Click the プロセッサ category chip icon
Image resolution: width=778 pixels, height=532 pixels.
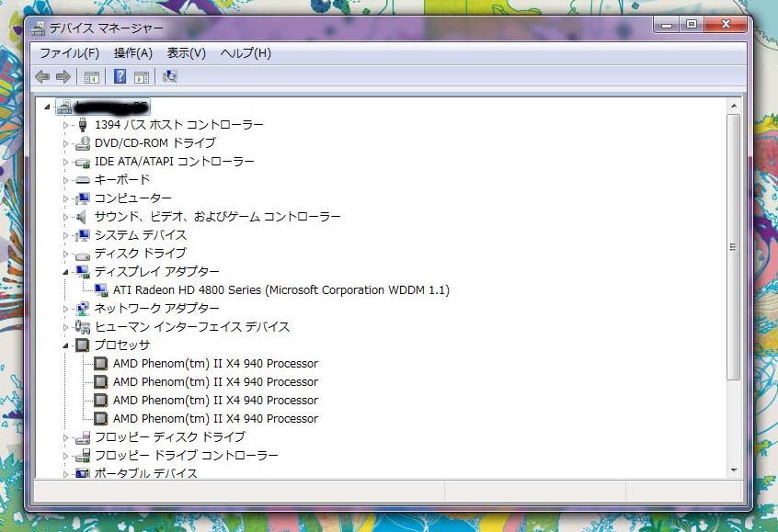[83, 345]
